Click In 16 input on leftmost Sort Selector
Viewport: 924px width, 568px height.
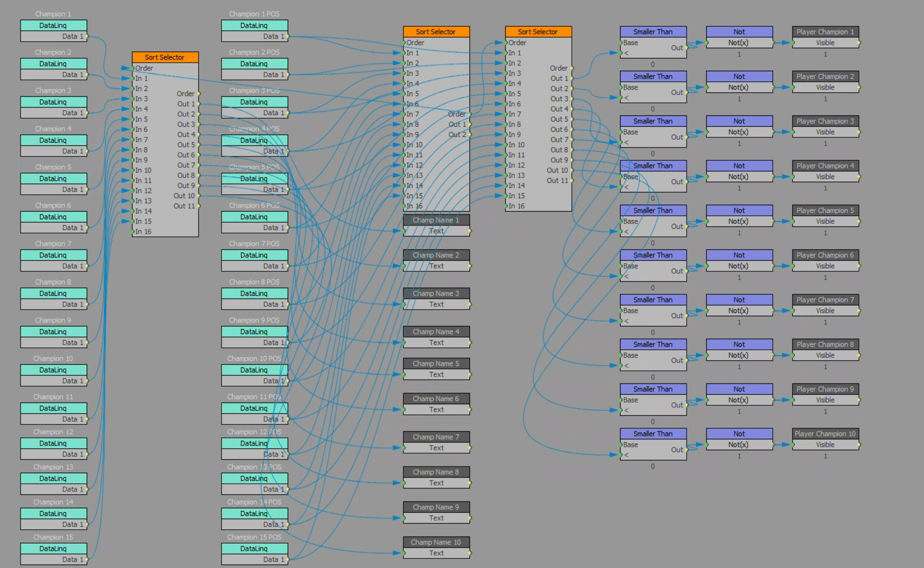click(143, 232)
